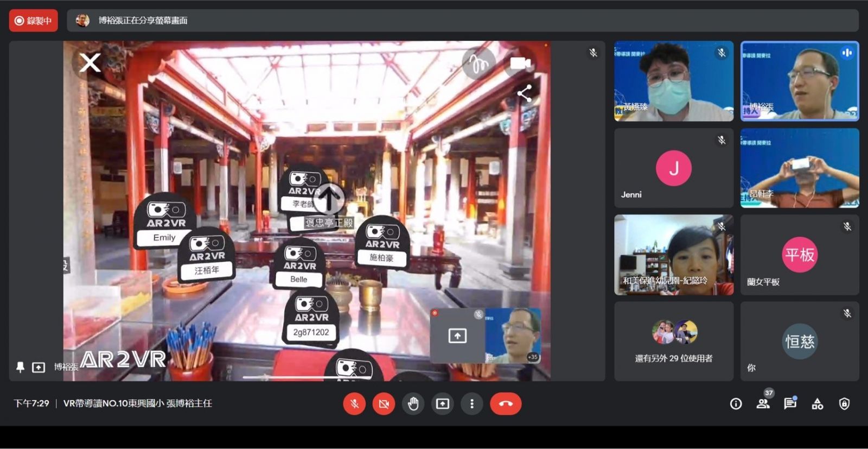868x449 pixels.
Task: Toggle the microphone mute button
Action: point(354,404)
